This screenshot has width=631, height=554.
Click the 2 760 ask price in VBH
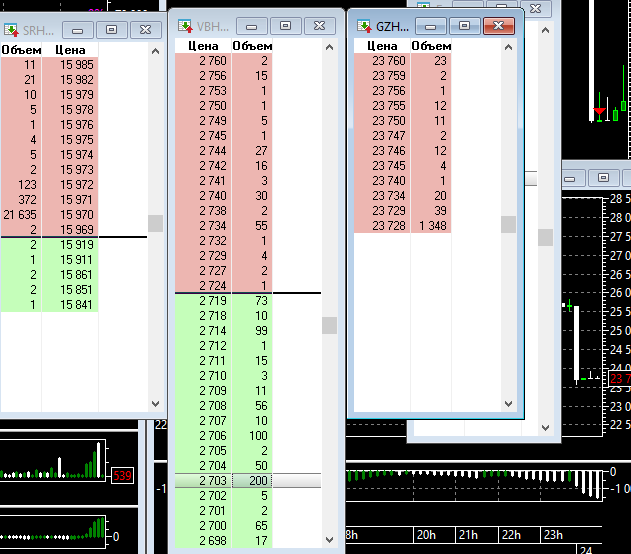click(x=203, y=61)
